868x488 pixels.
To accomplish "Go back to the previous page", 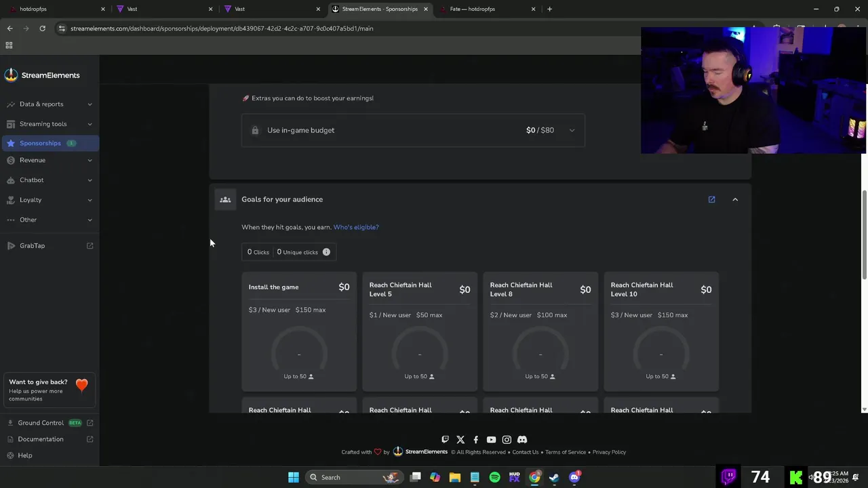I will click(x=10, y=28).
